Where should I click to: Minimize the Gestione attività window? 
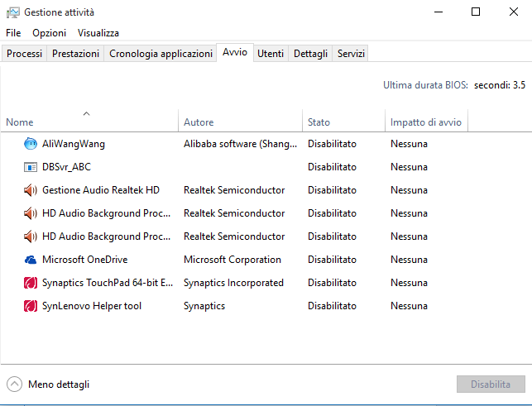point(439,12)
